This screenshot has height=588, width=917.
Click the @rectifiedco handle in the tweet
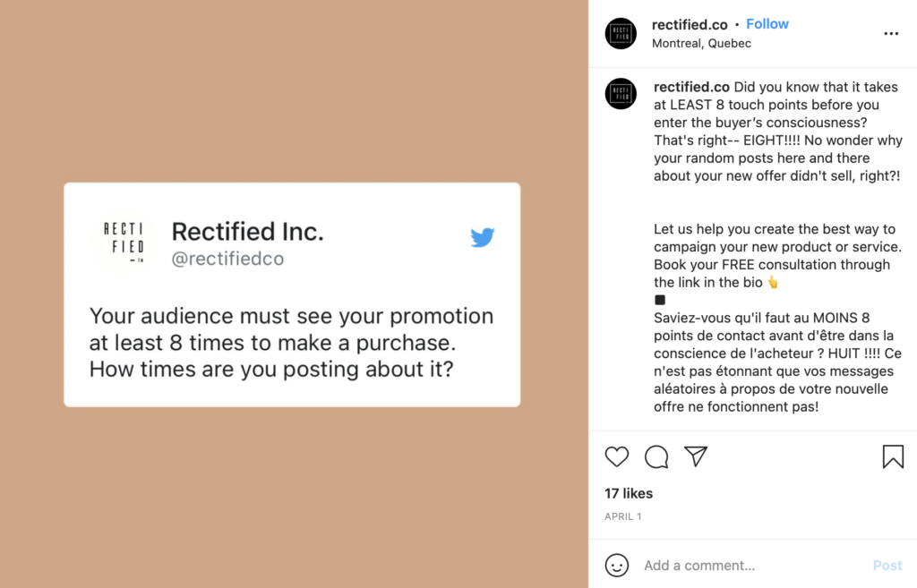[227, 259]
